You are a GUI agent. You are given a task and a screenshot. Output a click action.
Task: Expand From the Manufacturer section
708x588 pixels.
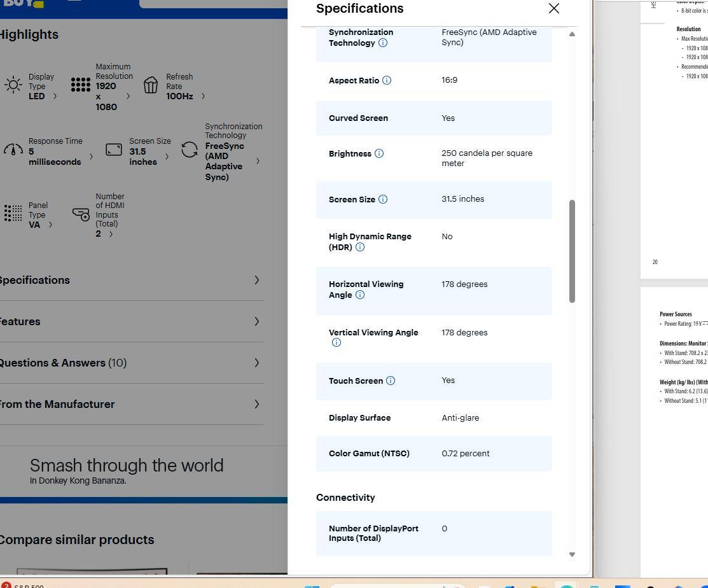127,404
